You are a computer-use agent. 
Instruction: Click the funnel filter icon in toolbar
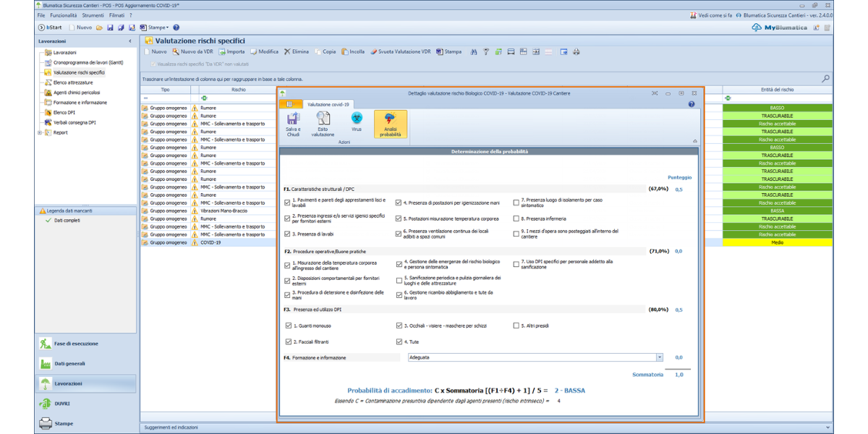[487, 52]
